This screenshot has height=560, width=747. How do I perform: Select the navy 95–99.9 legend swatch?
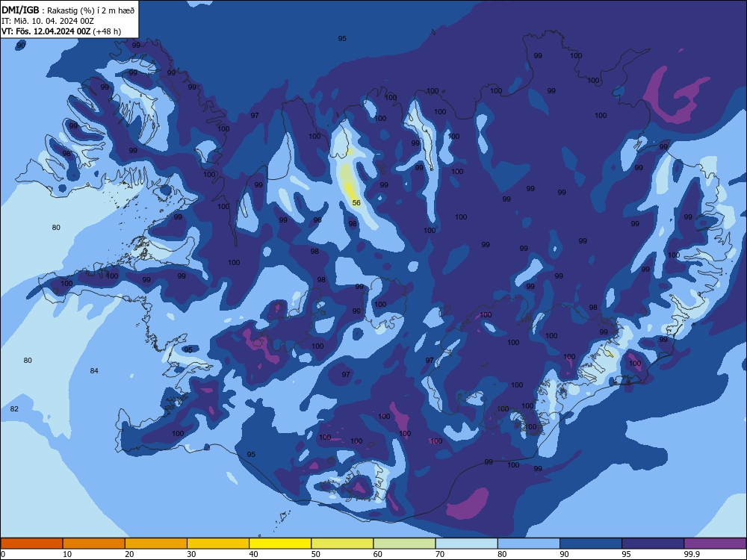653,544
